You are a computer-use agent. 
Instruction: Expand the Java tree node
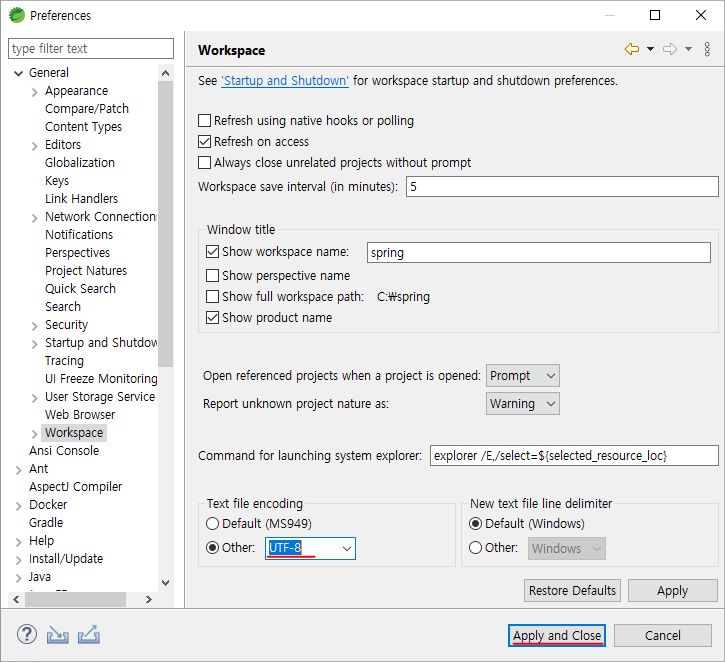pos(18,578)
